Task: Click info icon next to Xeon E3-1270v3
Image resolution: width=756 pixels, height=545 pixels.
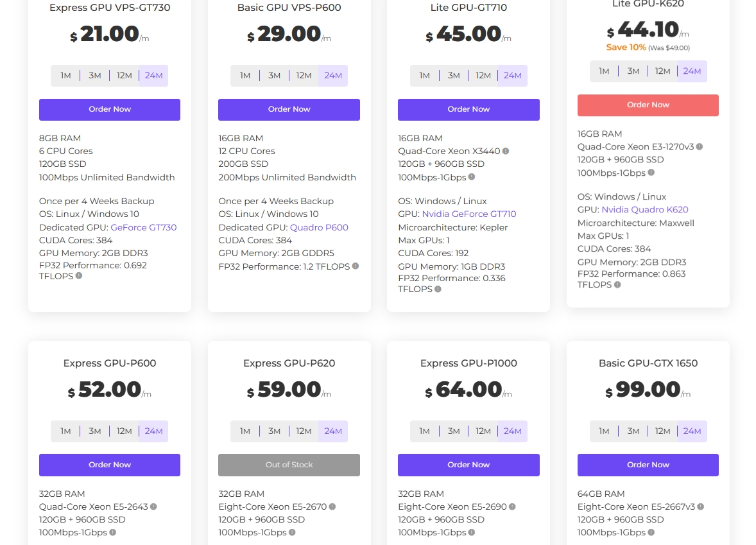Action: (x=700, y=147)
